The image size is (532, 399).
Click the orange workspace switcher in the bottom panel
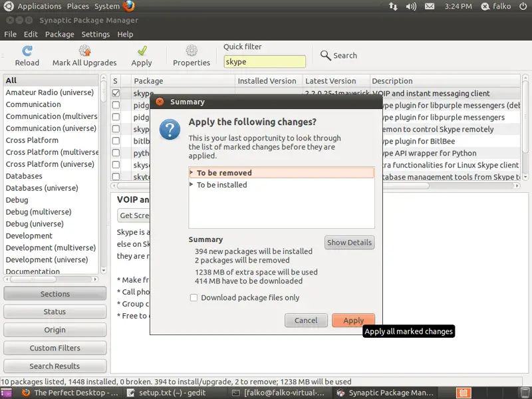click(x=464, y=393)
